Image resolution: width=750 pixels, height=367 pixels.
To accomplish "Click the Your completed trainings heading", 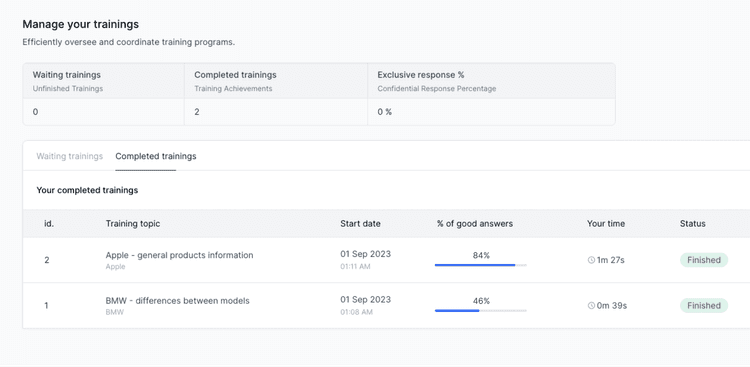I will [87, 190].
